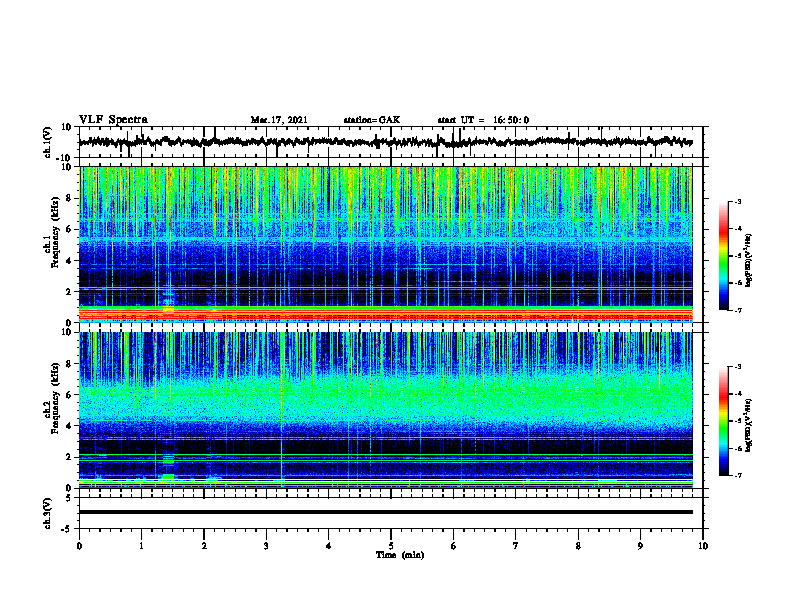Click the ch.2 colorbar "log(PSD)" unit label
792x612 pixels.
tap(749, 425)
